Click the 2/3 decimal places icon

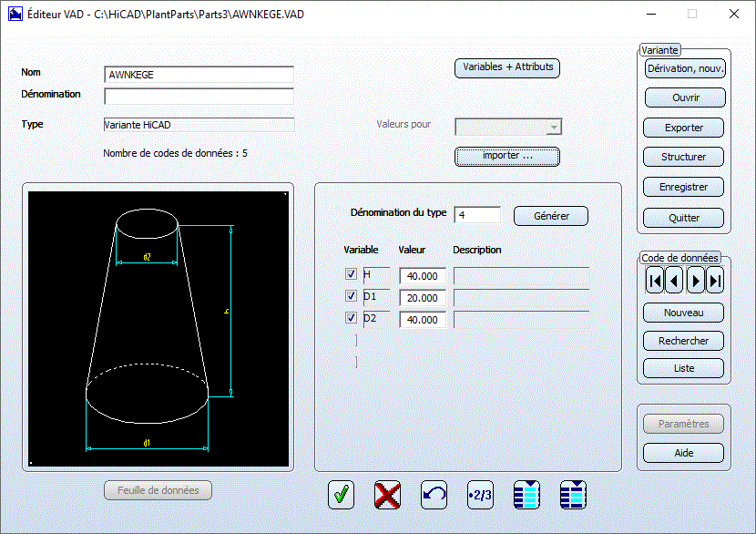coord(480,495)
